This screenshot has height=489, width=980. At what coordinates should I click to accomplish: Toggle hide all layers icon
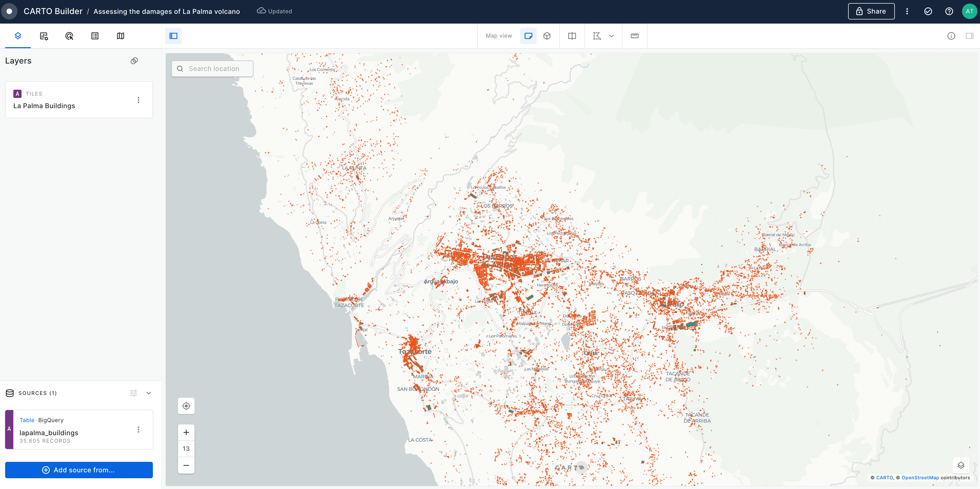(x=134, y=61)
